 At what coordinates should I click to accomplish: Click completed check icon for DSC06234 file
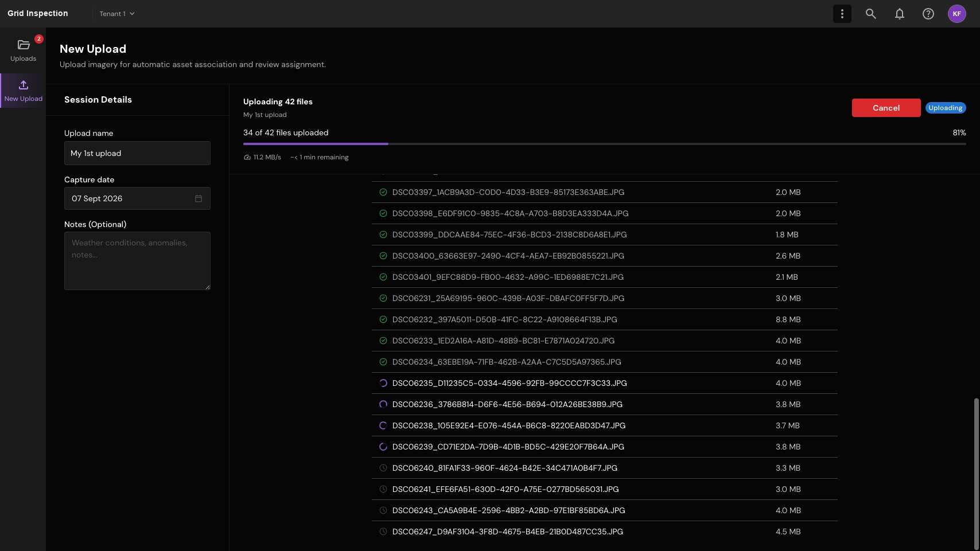383,362
